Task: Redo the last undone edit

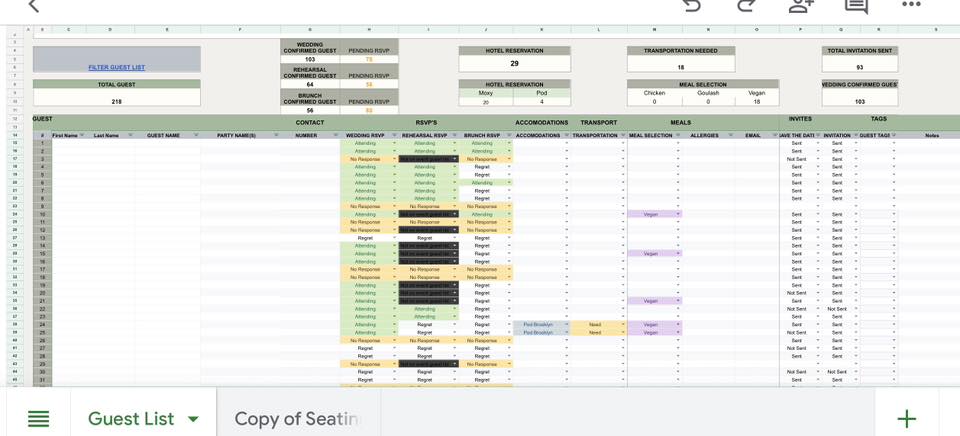Action: tap(747, 5)
